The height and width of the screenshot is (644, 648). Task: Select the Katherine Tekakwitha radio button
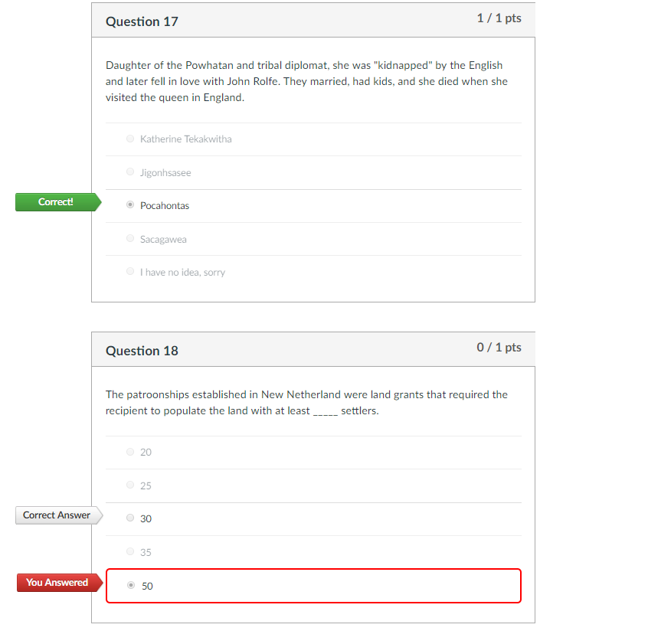coord(130,139)
